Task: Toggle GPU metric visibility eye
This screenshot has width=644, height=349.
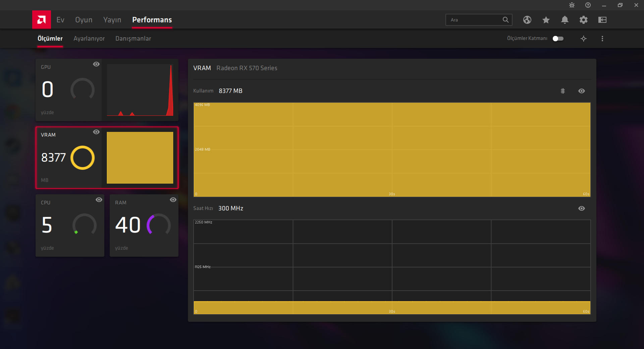Action: point(96,64)
